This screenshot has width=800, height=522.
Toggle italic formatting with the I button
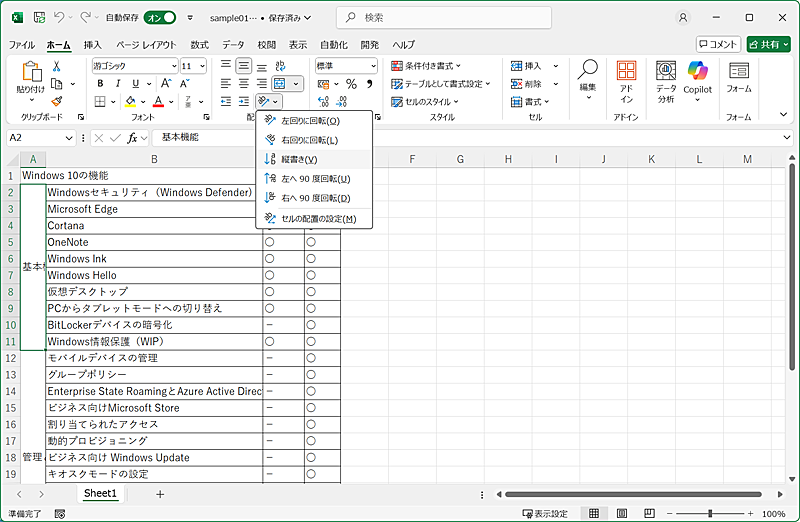tap(117, 84)
